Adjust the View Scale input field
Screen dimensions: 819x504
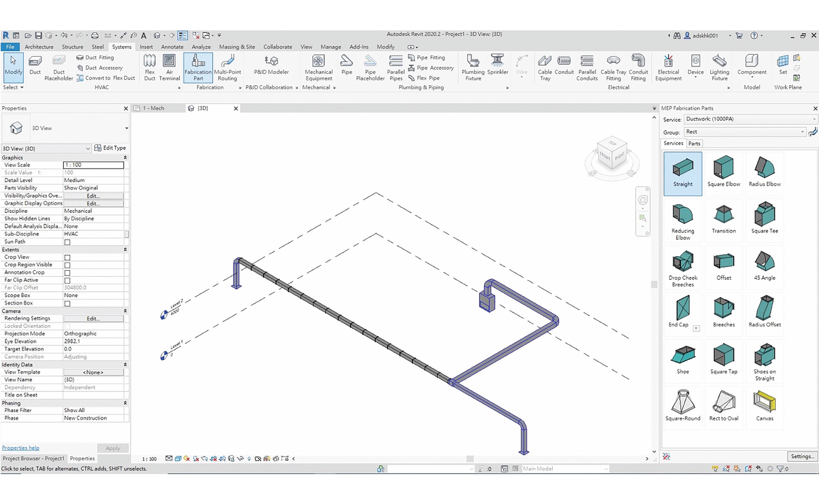94,164
